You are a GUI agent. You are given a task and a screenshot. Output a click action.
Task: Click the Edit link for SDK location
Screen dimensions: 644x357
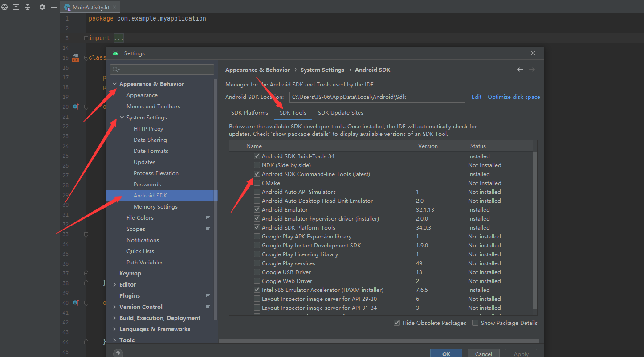coord(477,97)
